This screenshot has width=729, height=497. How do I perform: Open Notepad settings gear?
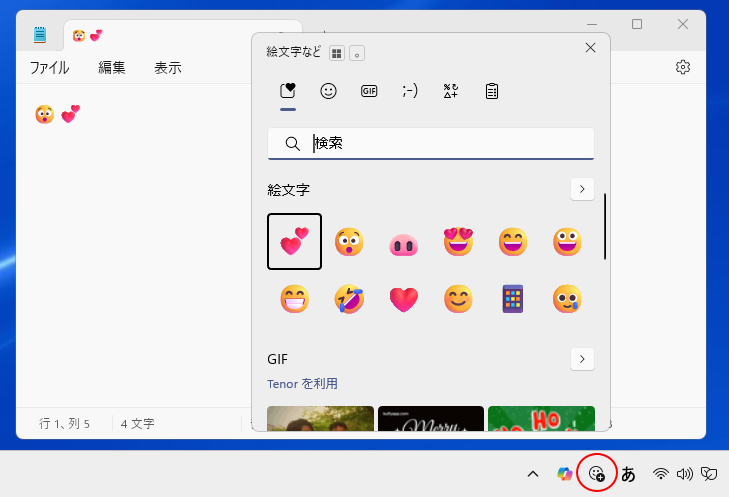click(683, 67)
